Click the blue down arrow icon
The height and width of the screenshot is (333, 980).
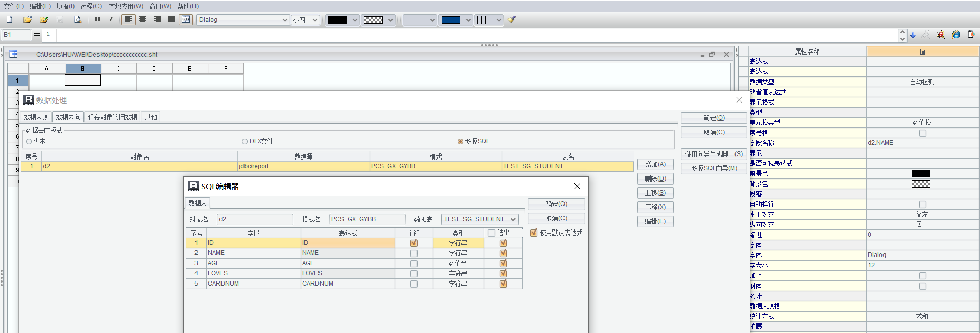point(913,35)
